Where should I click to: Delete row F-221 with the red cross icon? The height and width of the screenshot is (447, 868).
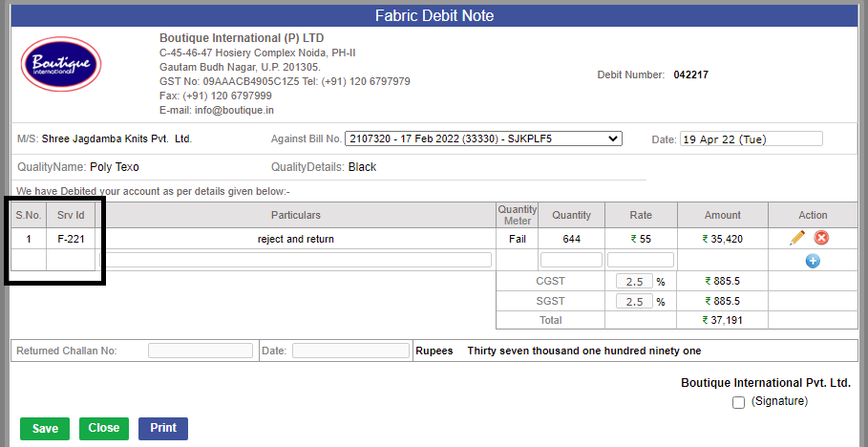click(821, 238)
